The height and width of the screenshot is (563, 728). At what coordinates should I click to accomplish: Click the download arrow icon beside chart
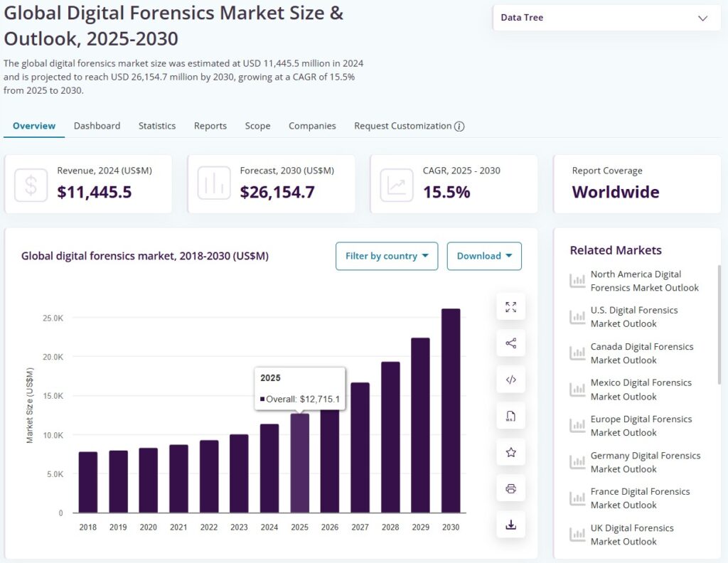[510, 525]
